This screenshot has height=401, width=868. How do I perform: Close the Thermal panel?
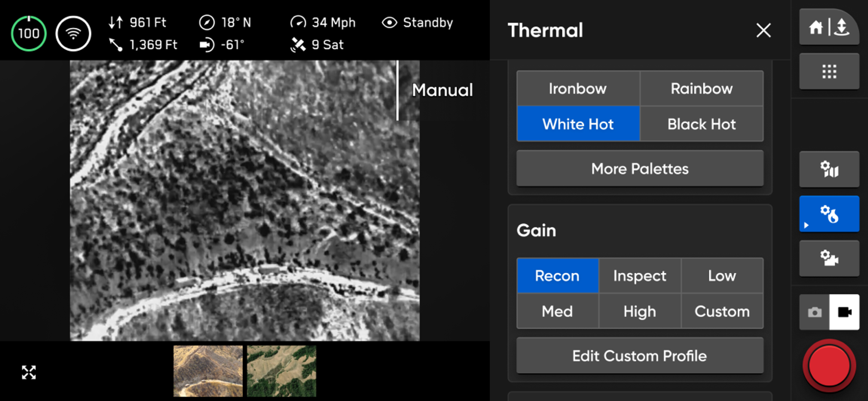tap(763, 30)
